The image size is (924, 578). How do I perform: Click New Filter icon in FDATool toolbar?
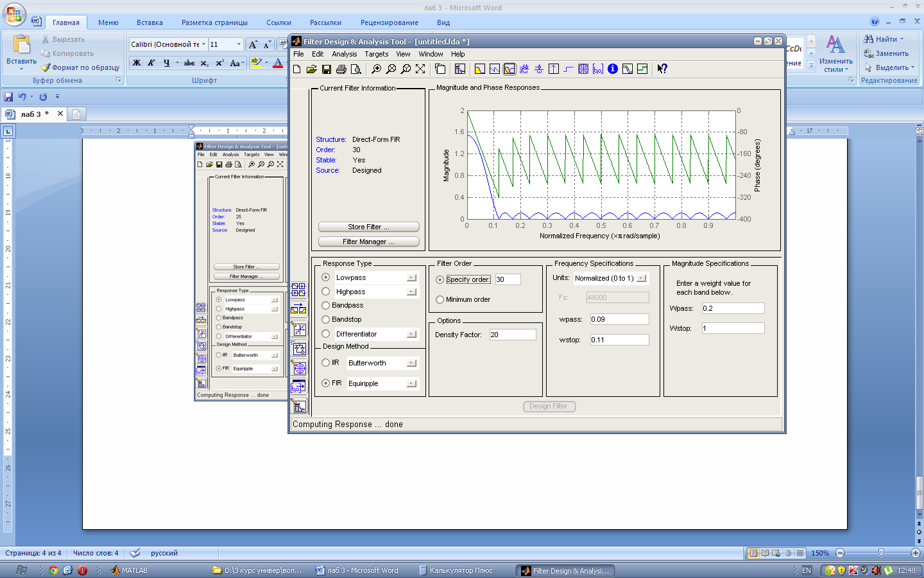coord(297,69)
